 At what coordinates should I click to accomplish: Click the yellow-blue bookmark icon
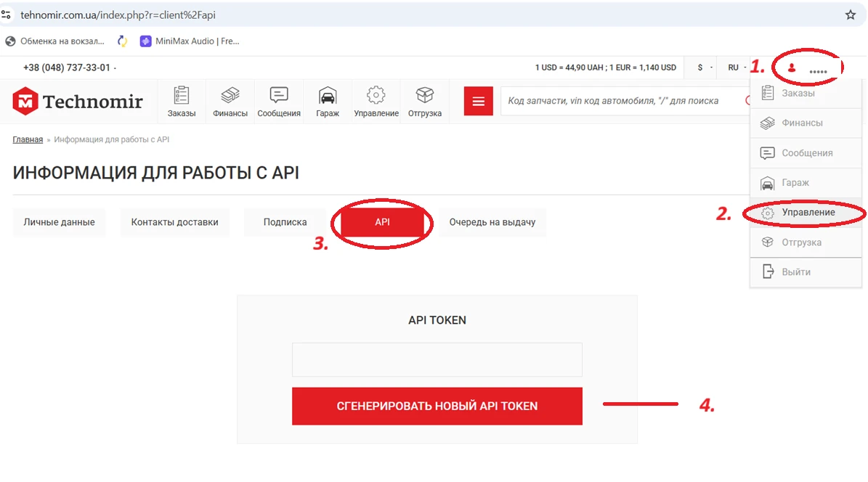(122, 41)
